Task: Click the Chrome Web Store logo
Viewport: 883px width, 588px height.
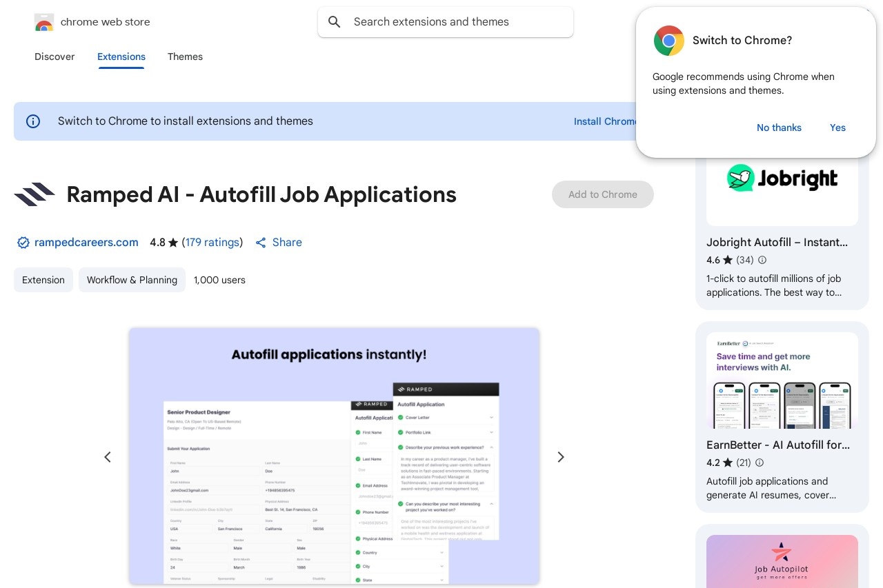Action: (44, 22)
